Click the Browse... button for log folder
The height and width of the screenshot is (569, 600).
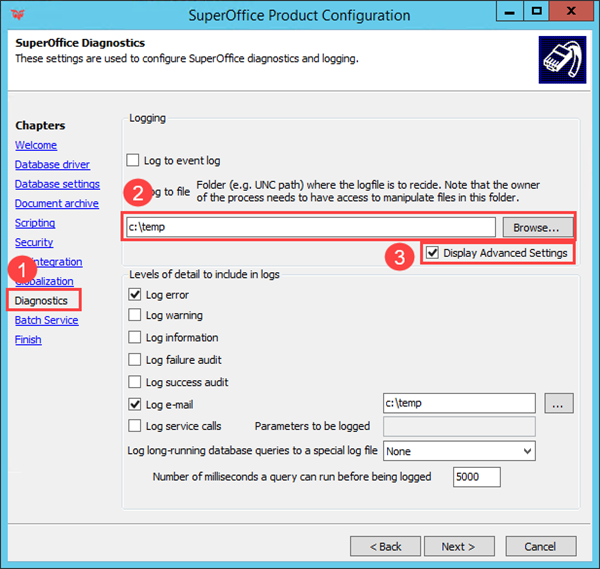(538, 227)
